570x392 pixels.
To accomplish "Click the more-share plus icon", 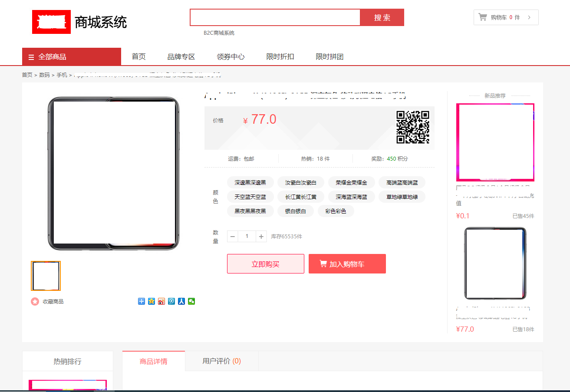I will coord(141,301).
